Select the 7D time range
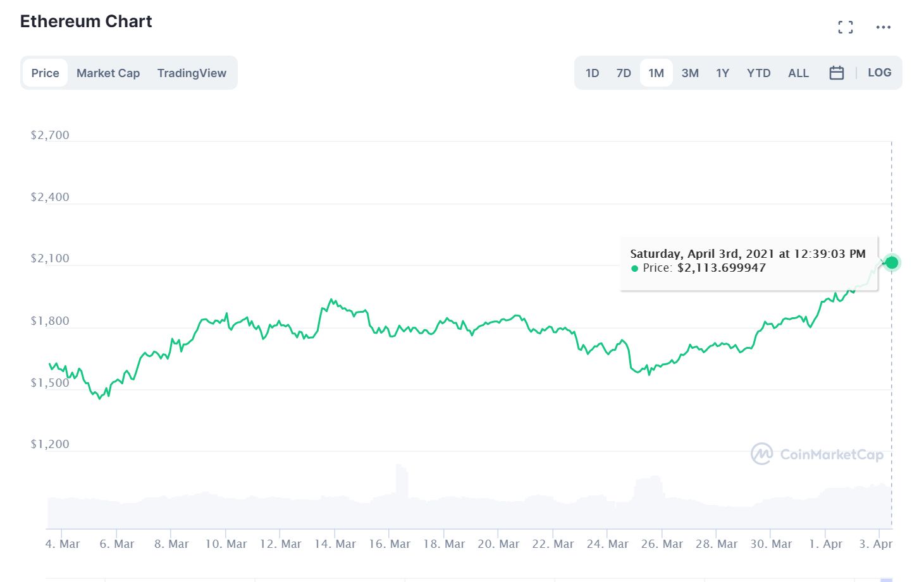The width and height of the screenshot is (924, 582). 624,73
